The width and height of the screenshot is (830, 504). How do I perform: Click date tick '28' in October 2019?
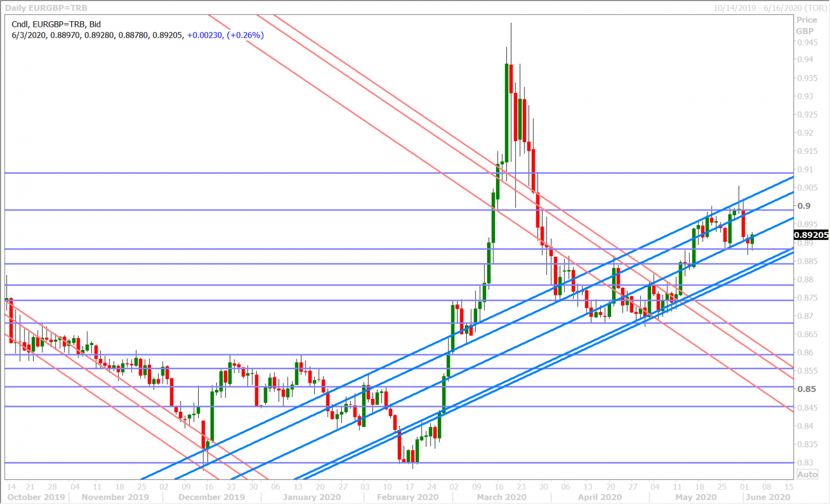click(x=52, y=487)
